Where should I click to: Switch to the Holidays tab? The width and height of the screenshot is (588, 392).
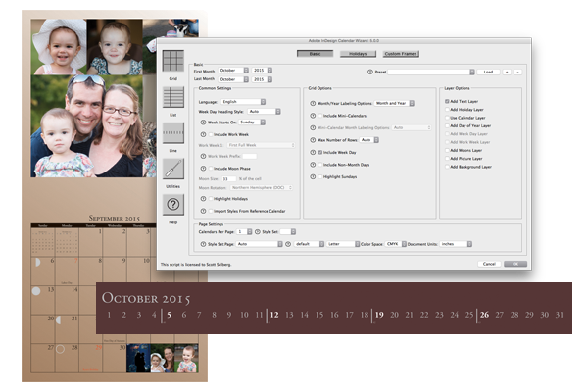pos(358,54)
